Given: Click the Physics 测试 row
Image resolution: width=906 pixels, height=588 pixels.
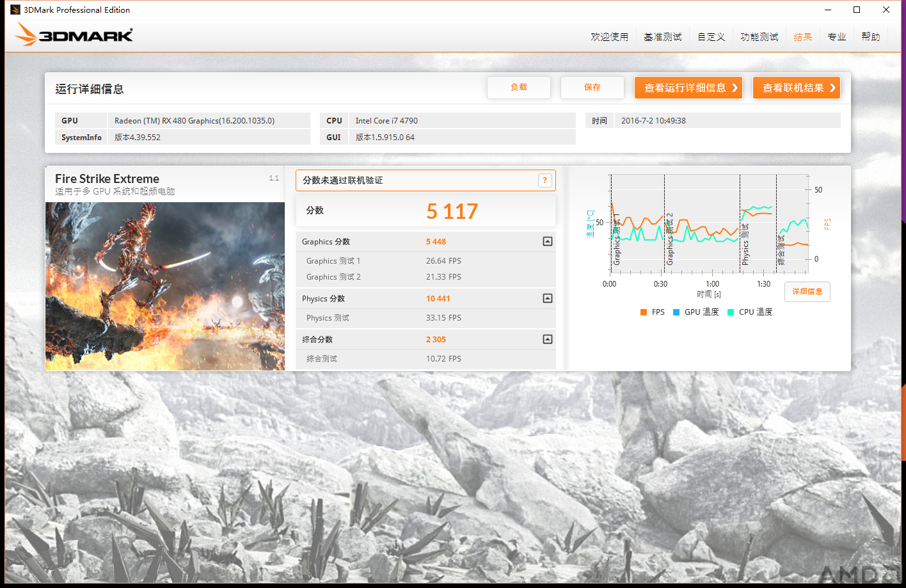Looking at the screenshot, I should coord(425,318).
